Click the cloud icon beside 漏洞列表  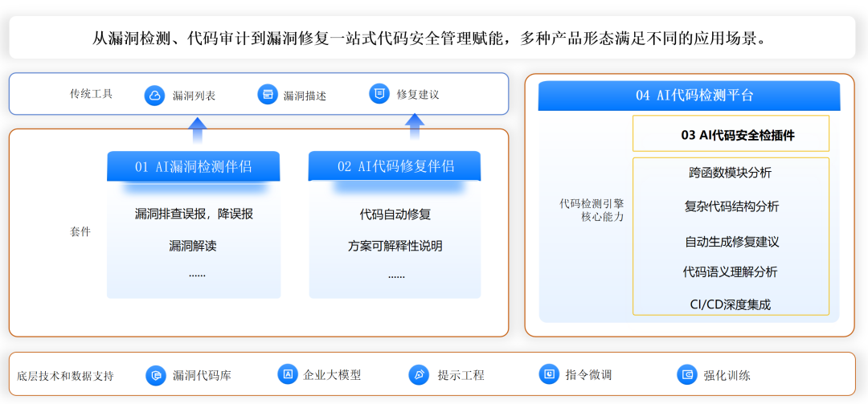pos(154,96)
